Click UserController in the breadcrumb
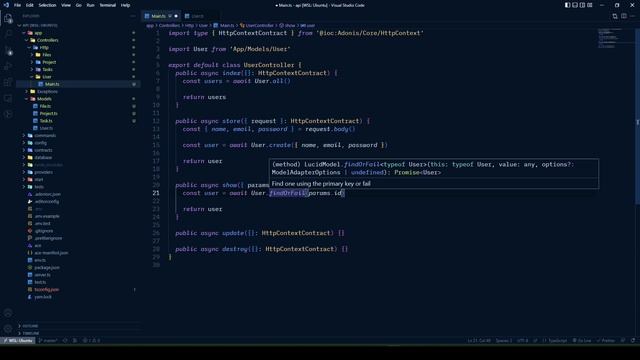Image resolution: width=640 pixels, height=360 pixels. tap(257, 25)
